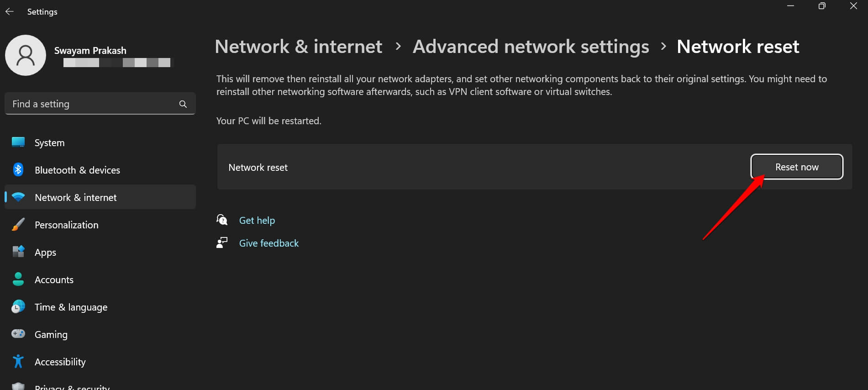
Task: Click the search magnifier icon
Action: click(183, 104)
